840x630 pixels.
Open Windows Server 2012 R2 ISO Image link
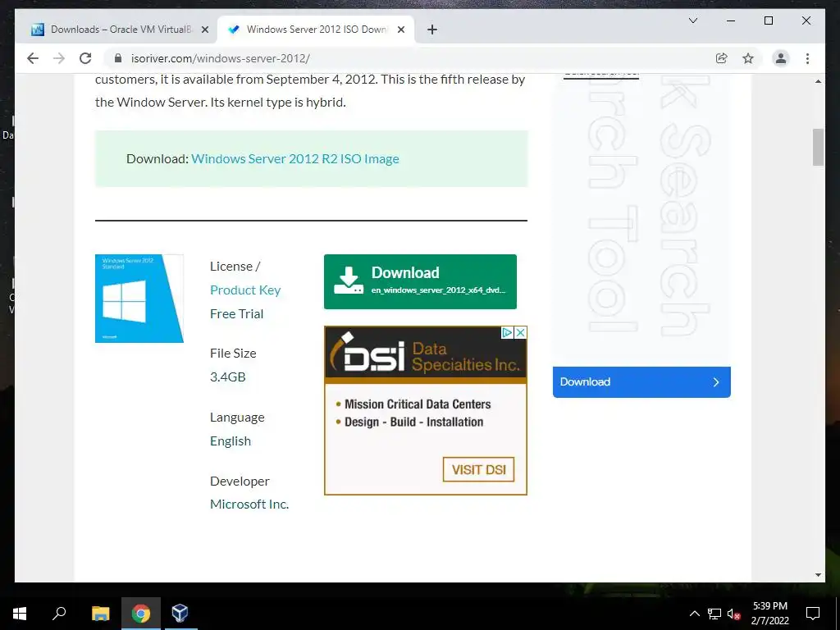tap(295, 158)
